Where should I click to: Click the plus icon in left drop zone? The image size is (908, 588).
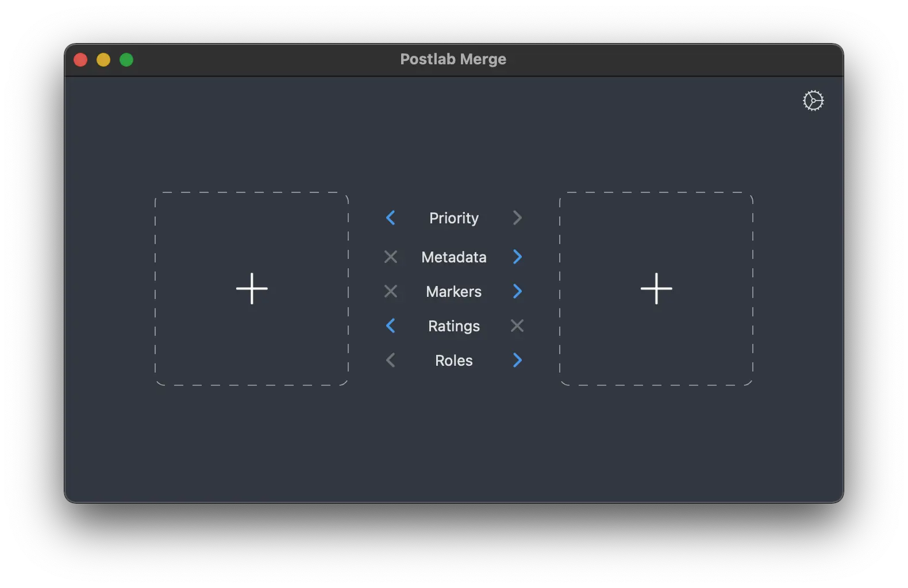tap(252, 288)
